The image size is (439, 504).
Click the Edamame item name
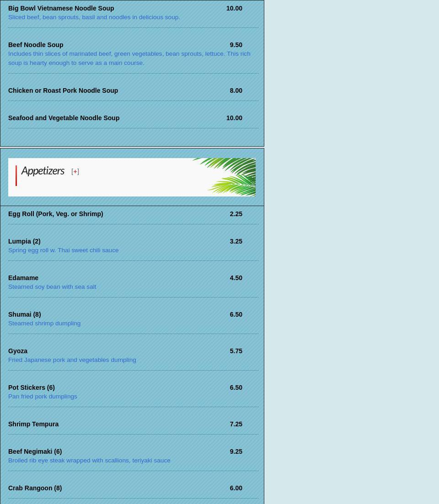[x=23, y=278]
